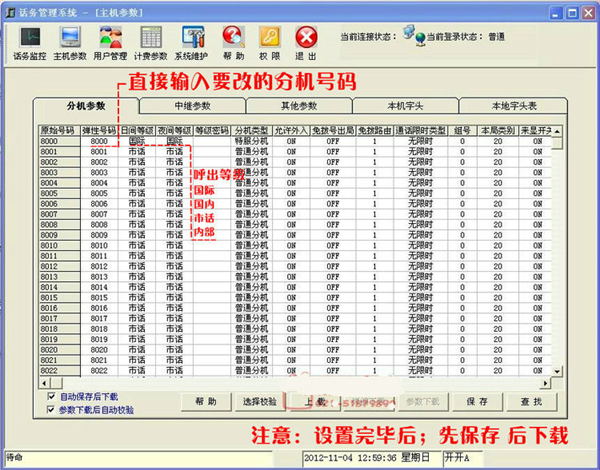The width and height of the screenshot is (600, 470).
Task: Click the 查找 search button
Action: (x=531, y=401)
